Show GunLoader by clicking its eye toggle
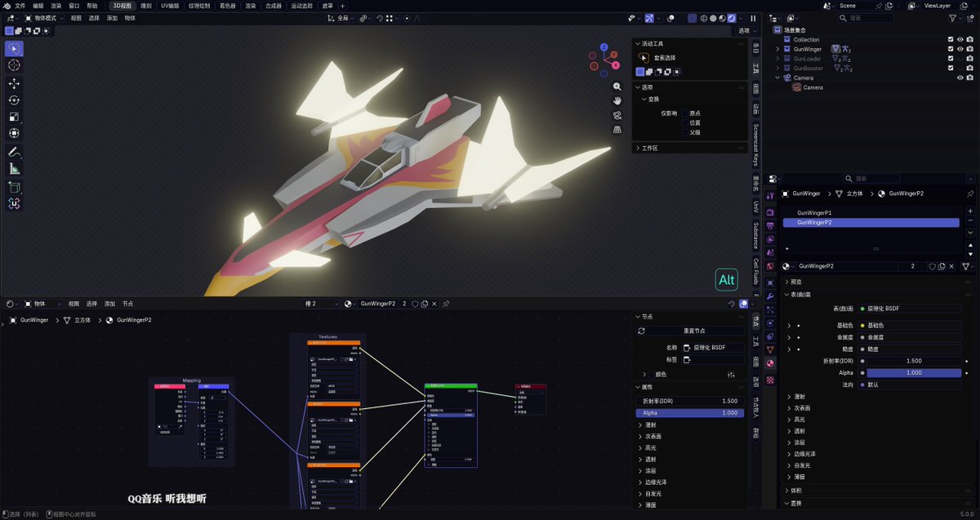 pos(960,60)
